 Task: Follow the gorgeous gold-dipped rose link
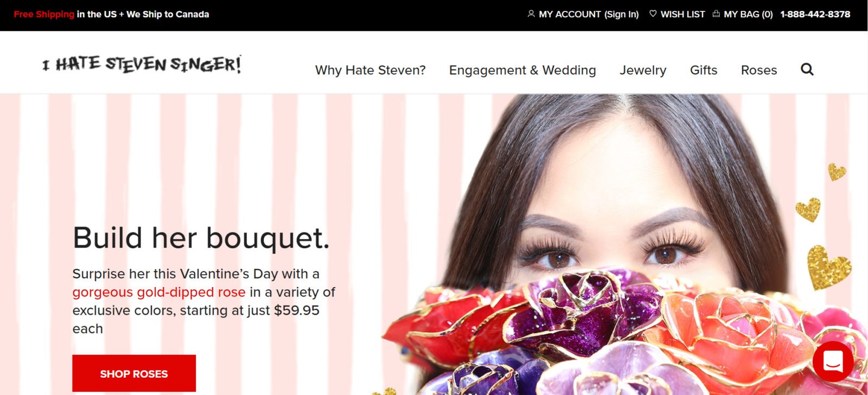click(x=159, y=292)
